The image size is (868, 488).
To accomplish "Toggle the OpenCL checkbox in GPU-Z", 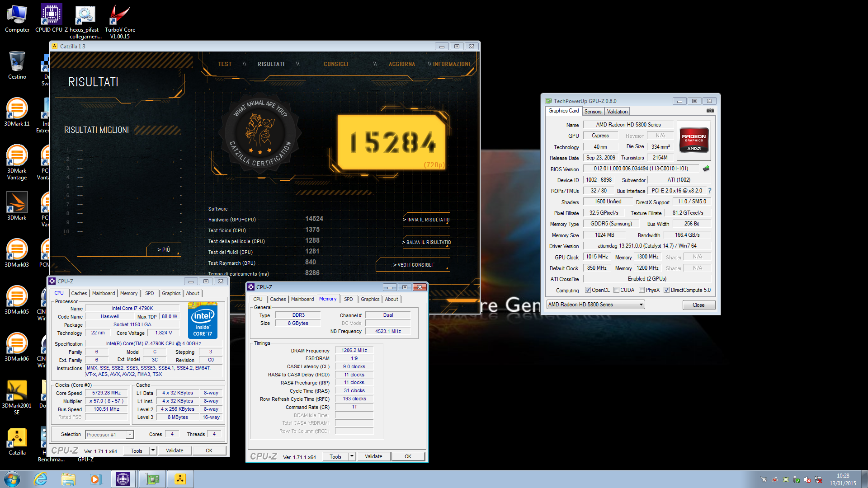I will 588,290.
